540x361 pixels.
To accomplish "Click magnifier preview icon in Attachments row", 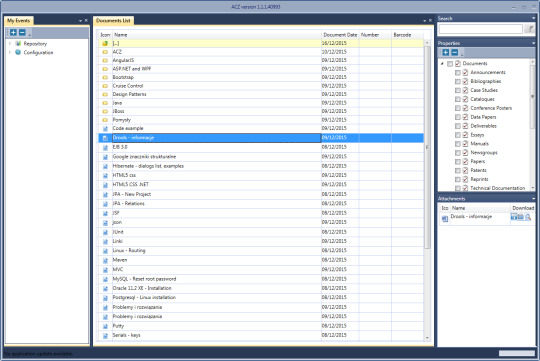I will tap(528, 217).
